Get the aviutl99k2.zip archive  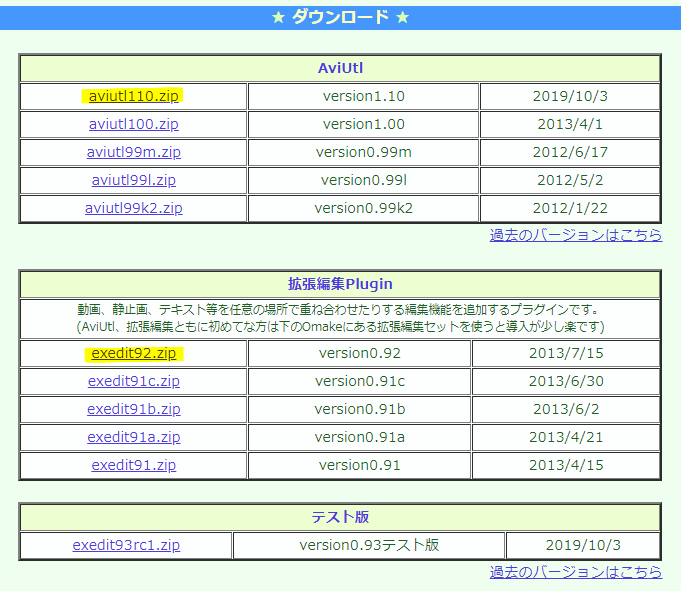tap(133, 208)
